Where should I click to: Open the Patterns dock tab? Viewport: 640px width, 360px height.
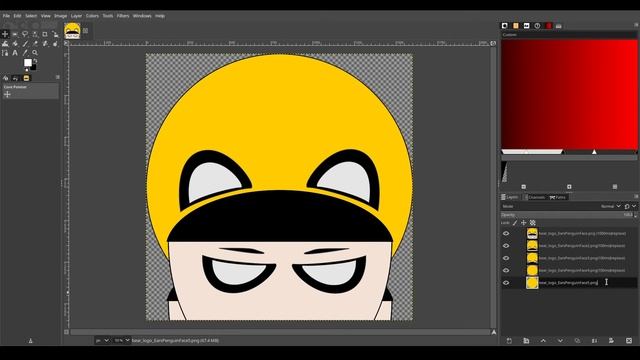point(516,26)
